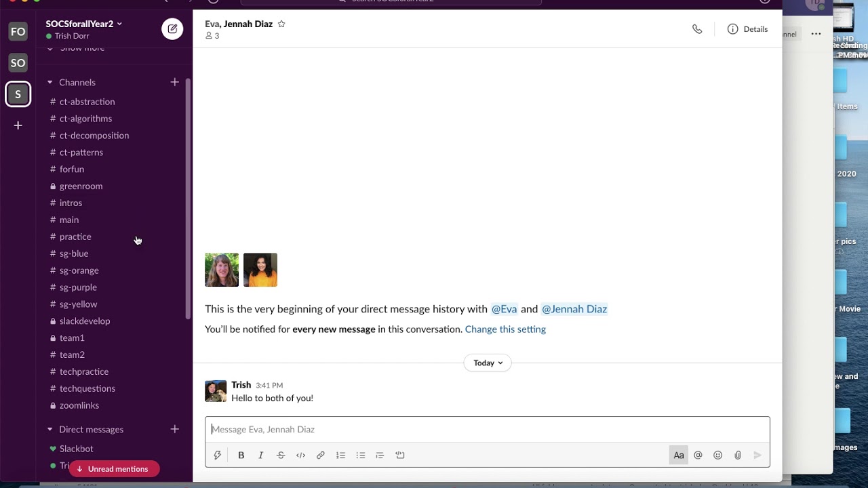Open shortcuts lightning bolt menu
Image resolution: width=868 pixels, height=488 pixels.
point(218,455)
